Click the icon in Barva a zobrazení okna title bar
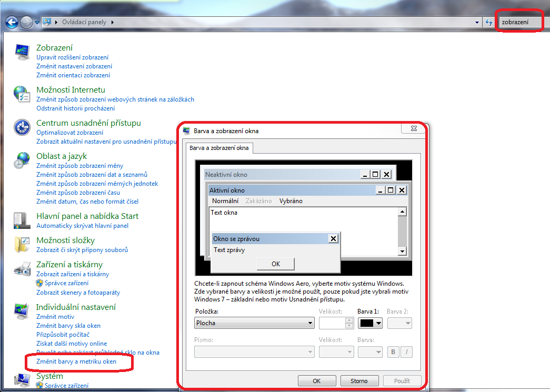This screenshot has width=550, height=392. coord(187,131)
